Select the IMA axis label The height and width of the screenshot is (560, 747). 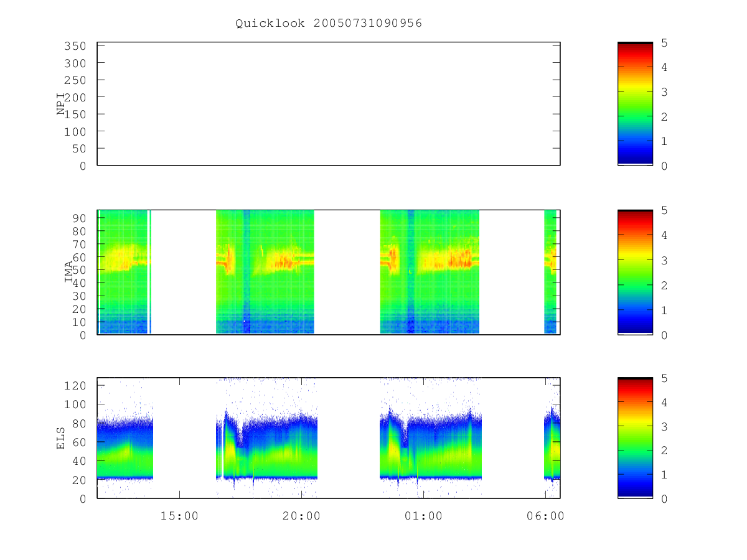(68, 273)
